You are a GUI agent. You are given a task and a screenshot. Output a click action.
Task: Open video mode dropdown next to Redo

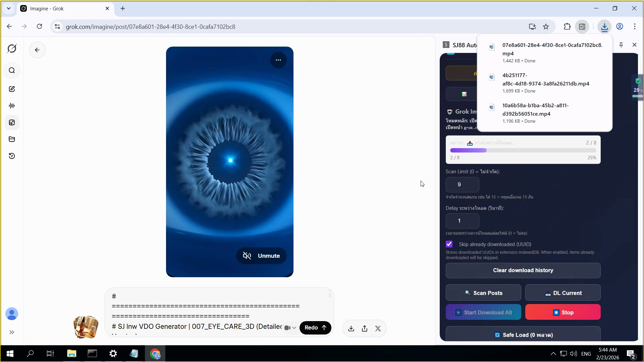[x=290, y=328]
